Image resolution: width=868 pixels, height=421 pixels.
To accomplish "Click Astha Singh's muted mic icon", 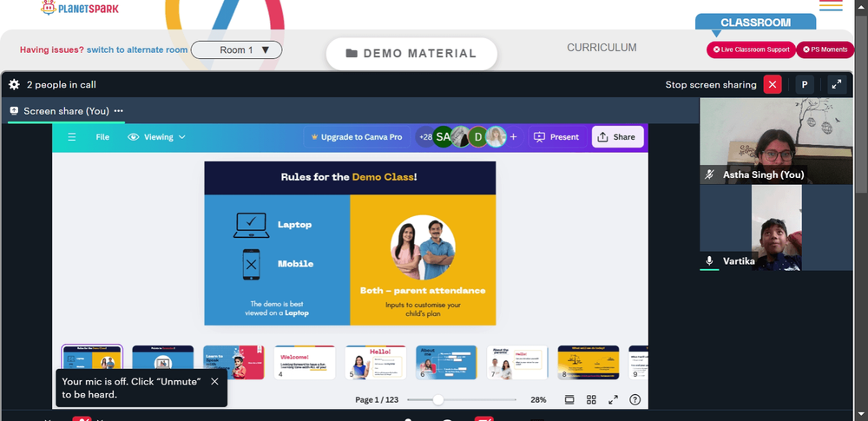I will [x=709, y=175].
